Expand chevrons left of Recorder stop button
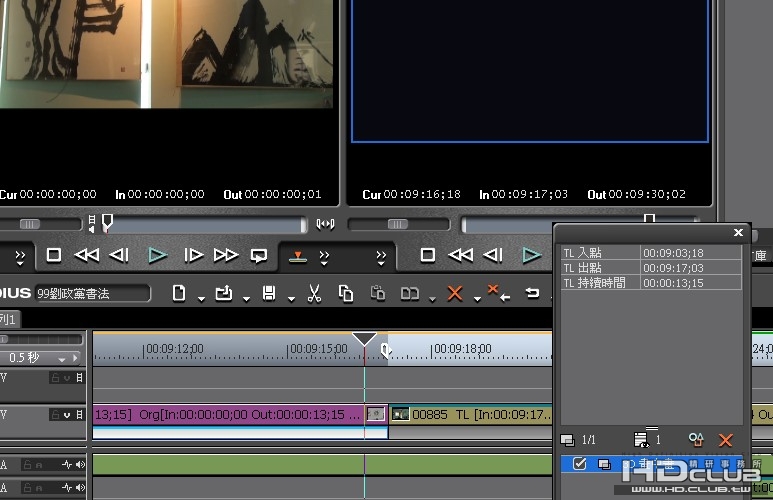773x500 pixels. (381, 257)
